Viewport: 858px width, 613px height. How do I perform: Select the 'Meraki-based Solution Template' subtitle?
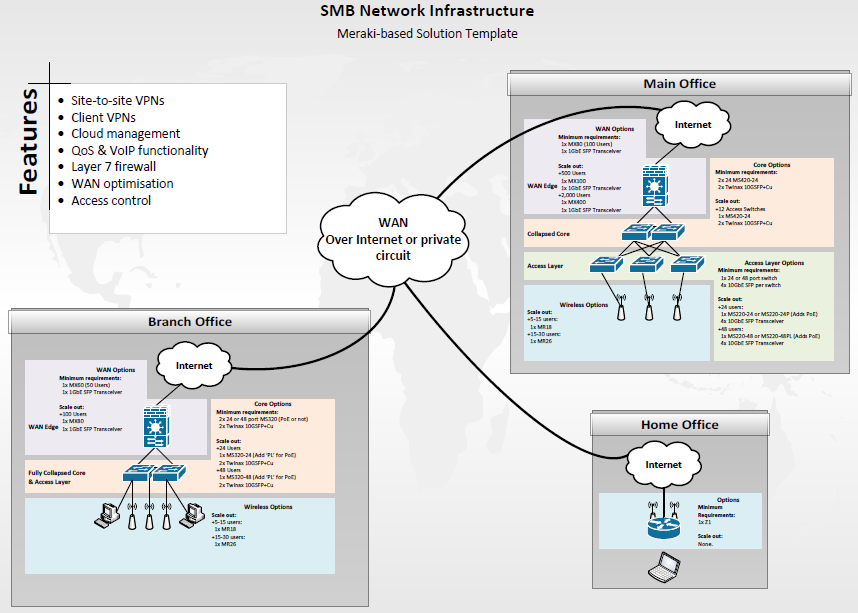coord(427,33)
